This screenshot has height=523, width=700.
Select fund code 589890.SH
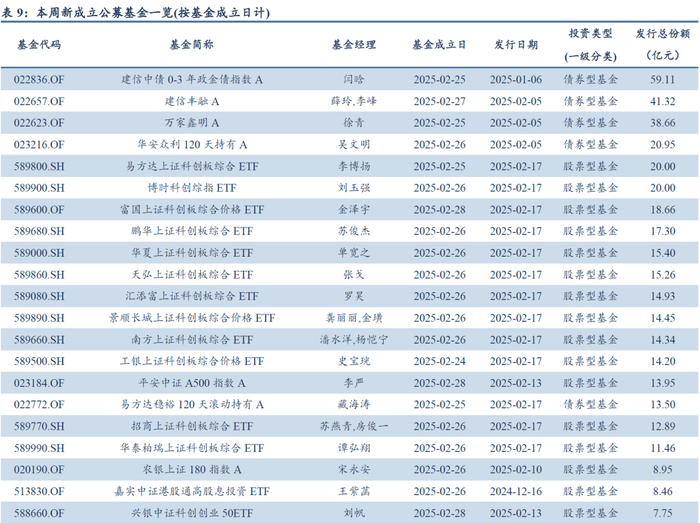coord(39,318)
